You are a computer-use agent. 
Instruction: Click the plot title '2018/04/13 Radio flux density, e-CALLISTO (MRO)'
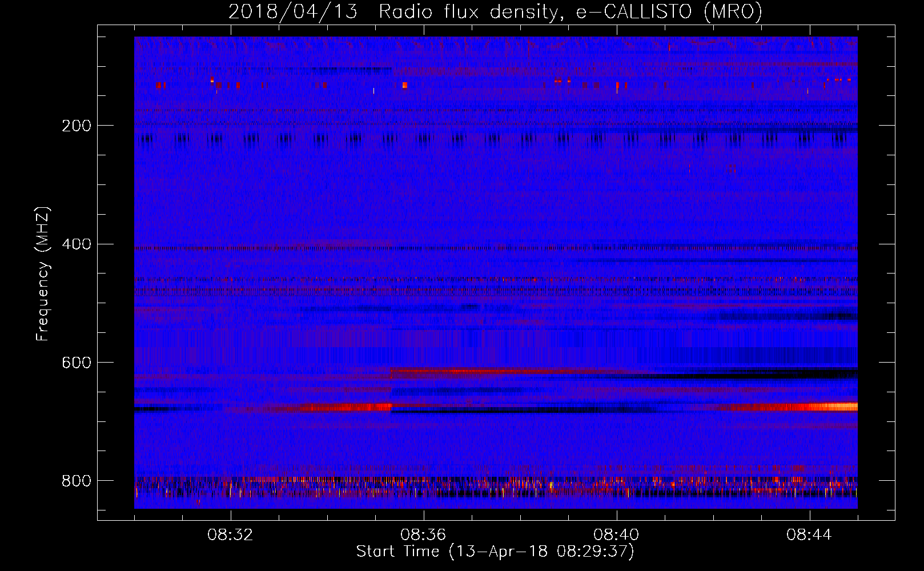click(495, 11)
